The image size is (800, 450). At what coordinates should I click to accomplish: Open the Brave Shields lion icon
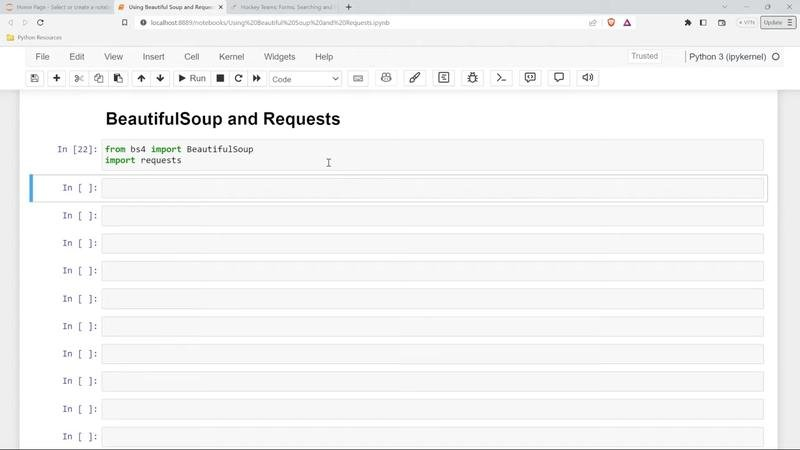[x=611, y=22]
